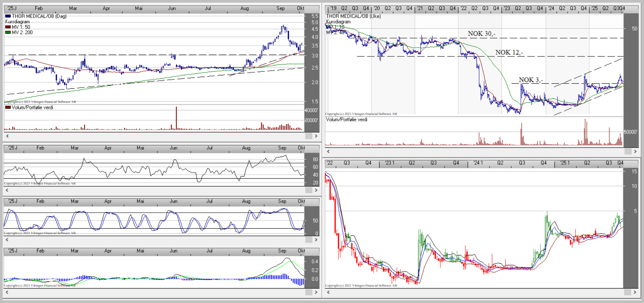Viewport: 644px width, 303px height.
Task: Select the NOK 12,- level label
Action: (509, 52)
